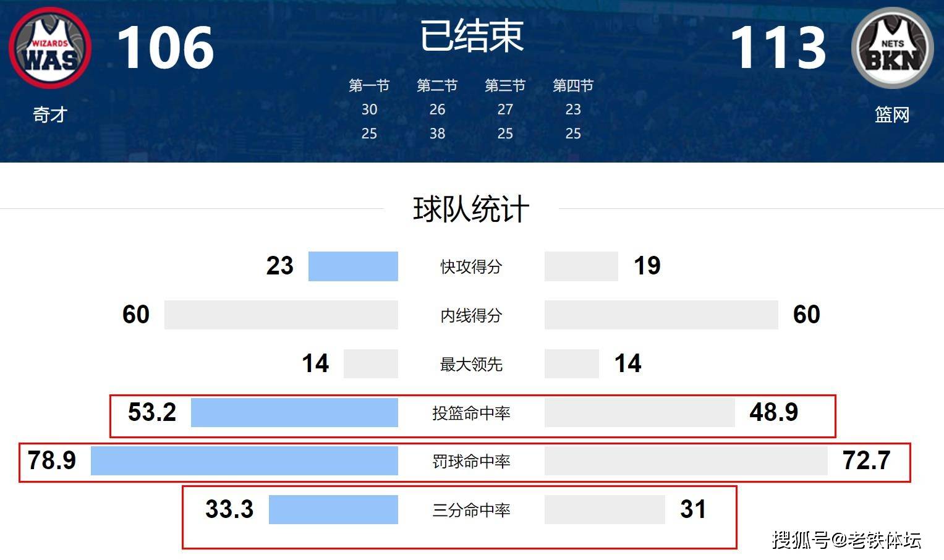
Task: Click the Wizards WAS team logo
Action: 51,49
